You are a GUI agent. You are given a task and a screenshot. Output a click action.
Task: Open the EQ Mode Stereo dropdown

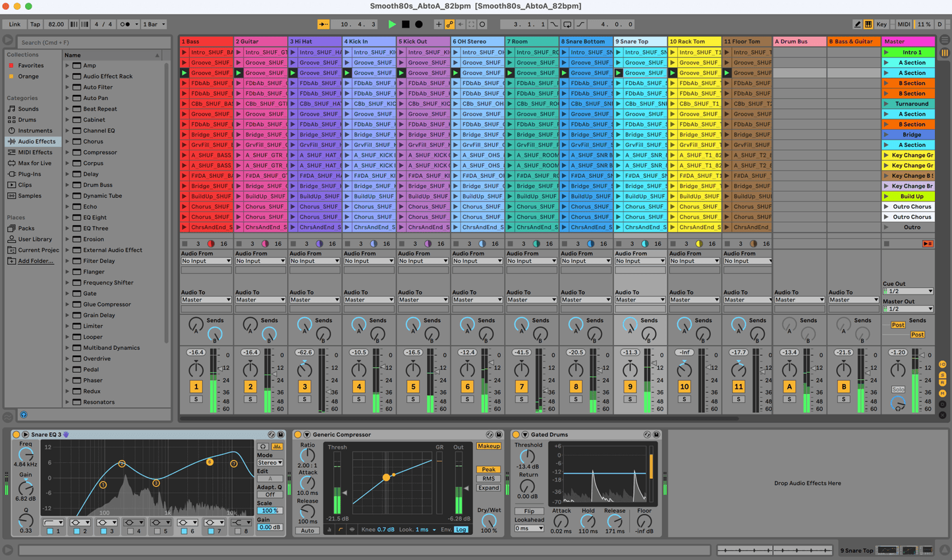coord(269,462)
